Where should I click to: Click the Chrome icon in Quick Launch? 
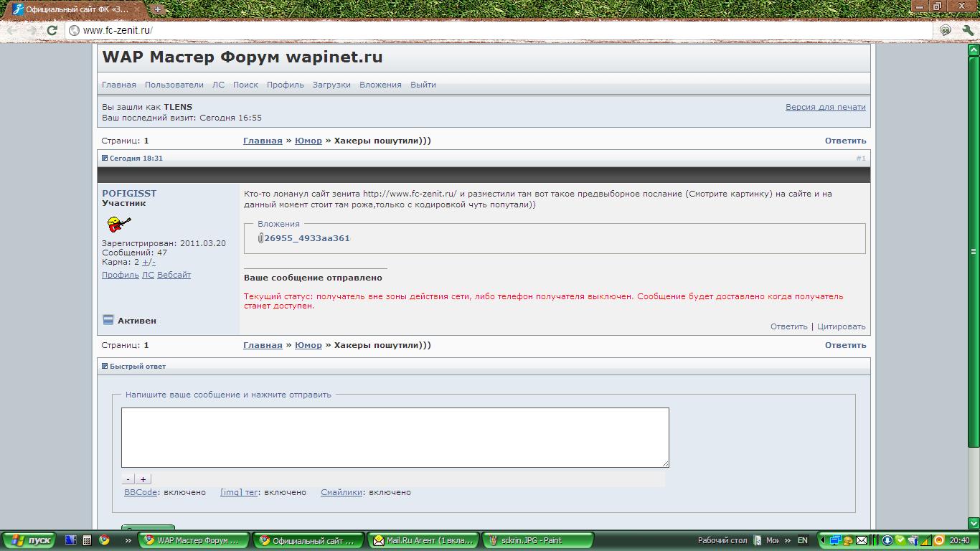click(104, 540)
